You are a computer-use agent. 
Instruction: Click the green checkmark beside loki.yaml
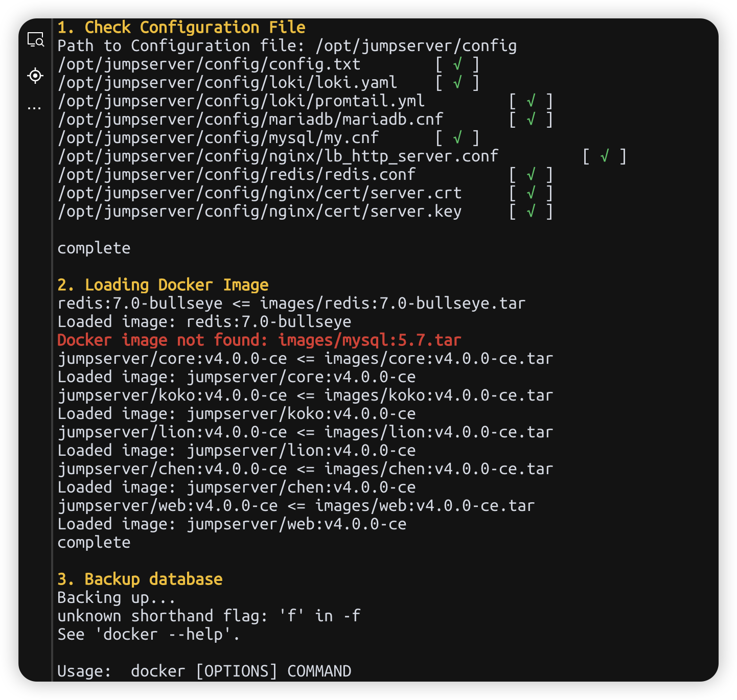457,82
